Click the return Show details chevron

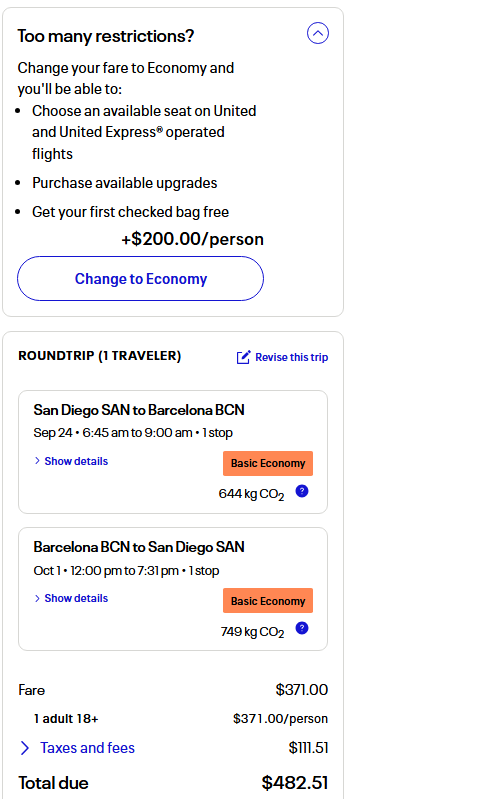coord(37,598)
